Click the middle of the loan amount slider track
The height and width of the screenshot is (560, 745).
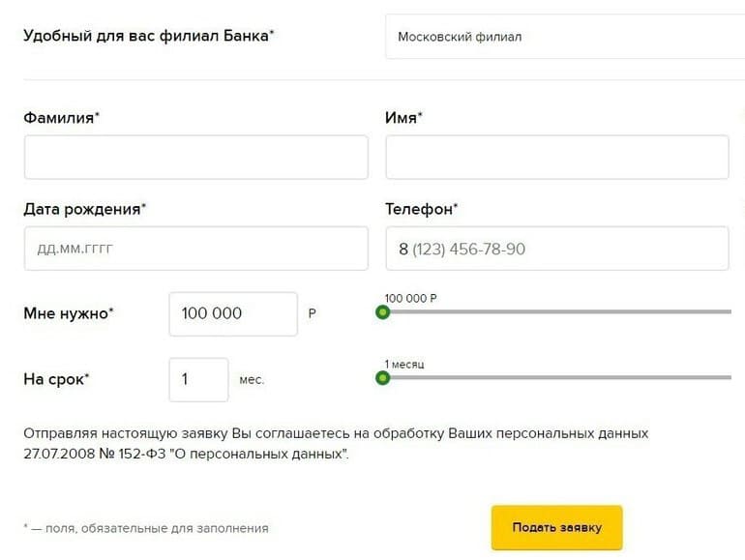tap(558, 312)
